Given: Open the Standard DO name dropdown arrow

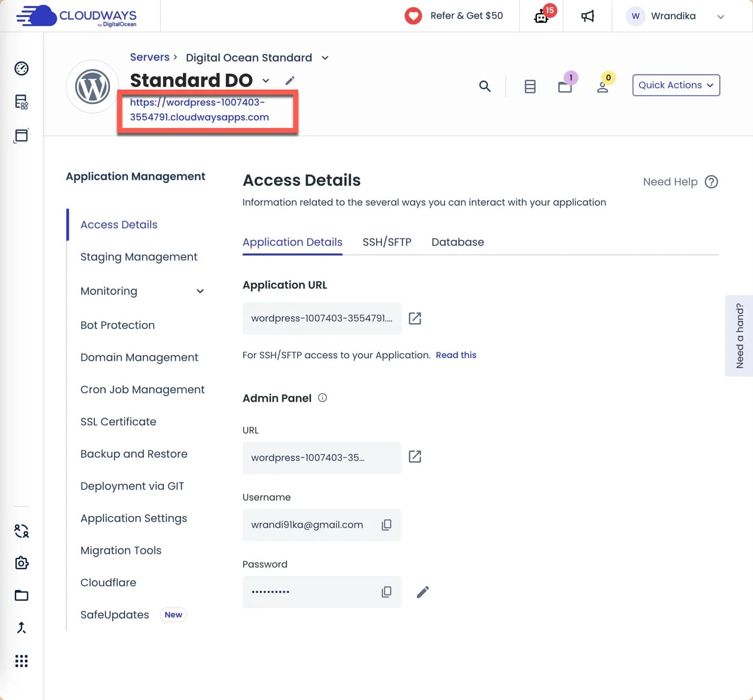Looking at the screenshot, I should [x=265, y=81].
